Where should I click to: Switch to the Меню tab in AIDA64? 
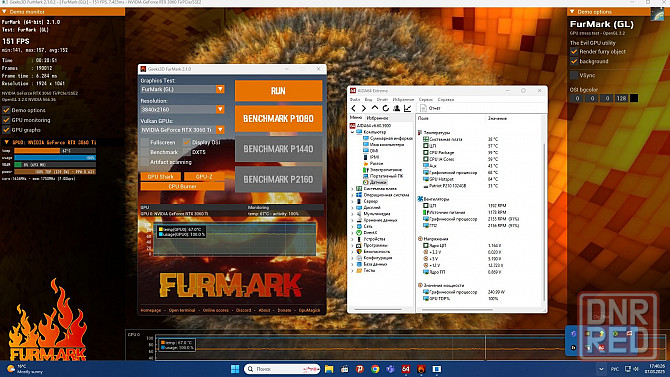point(356,118)
